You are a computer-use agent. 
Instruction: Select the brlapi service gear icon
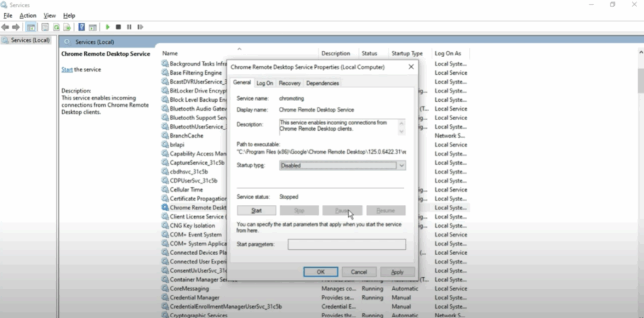click(x=165, y=145)
